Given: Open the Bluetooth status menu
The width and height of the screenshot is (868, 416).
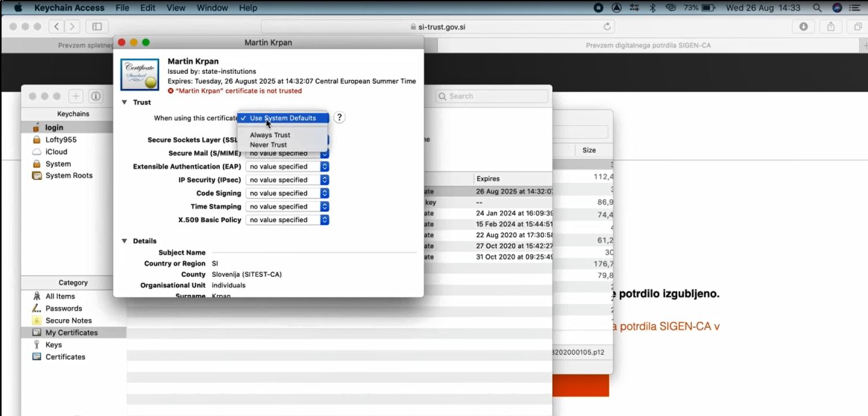Looking at the screenshot, I should tap(653, 8).
